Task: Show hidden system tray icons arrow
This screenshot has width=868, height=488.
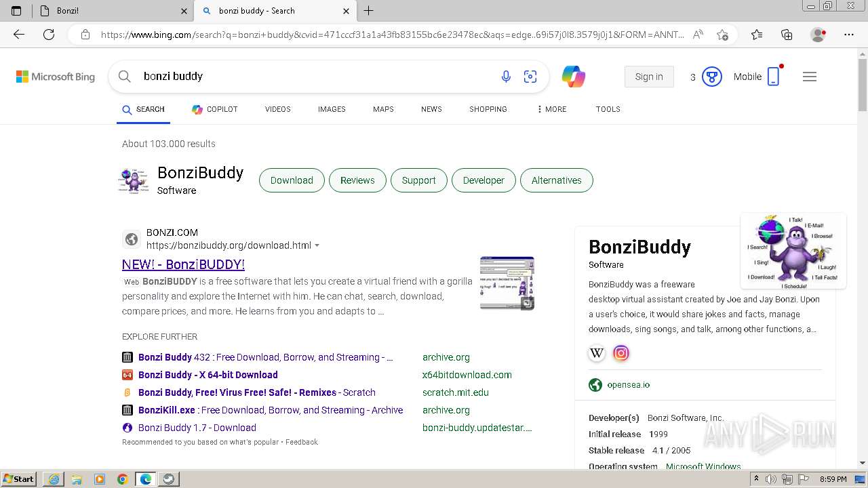Action: click(x=757, y=479)
